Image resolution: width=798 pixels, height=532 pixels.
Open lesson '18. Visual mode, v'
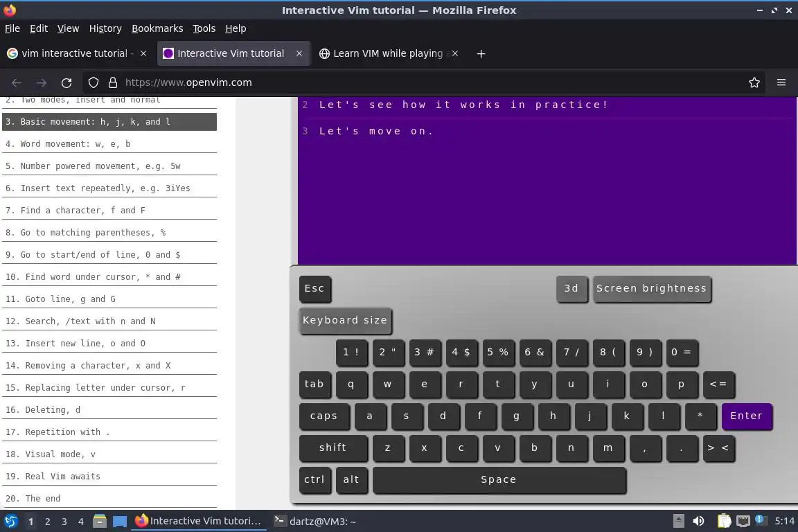pos(109,454)
